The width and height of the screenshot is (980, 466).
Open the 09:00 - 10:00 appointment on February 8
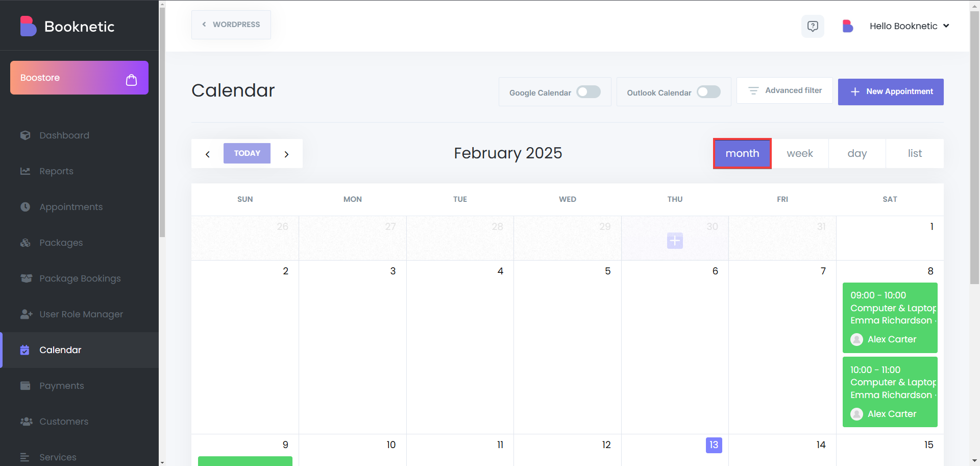tap(890, 318)
